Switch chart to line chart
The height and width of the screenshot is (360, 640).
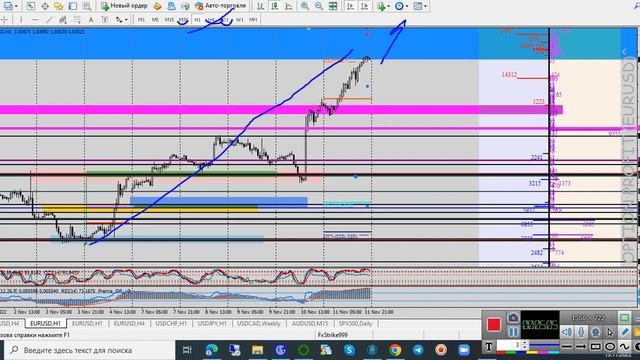(289, 6)
